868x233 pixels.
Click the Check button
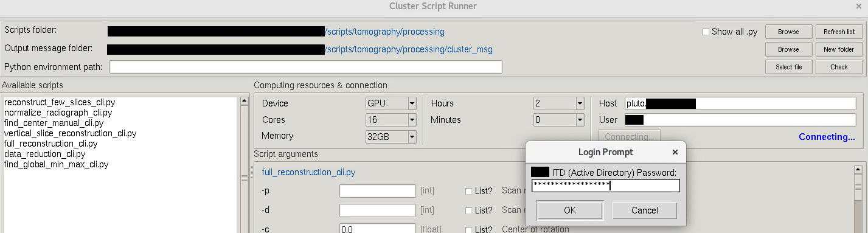839,67
